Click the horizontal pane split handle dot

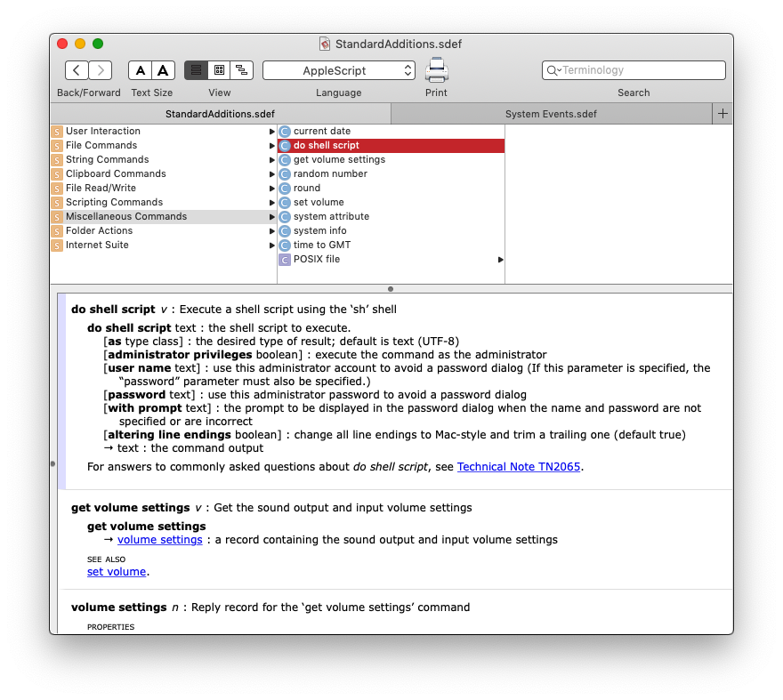click(x=391, y=289)
